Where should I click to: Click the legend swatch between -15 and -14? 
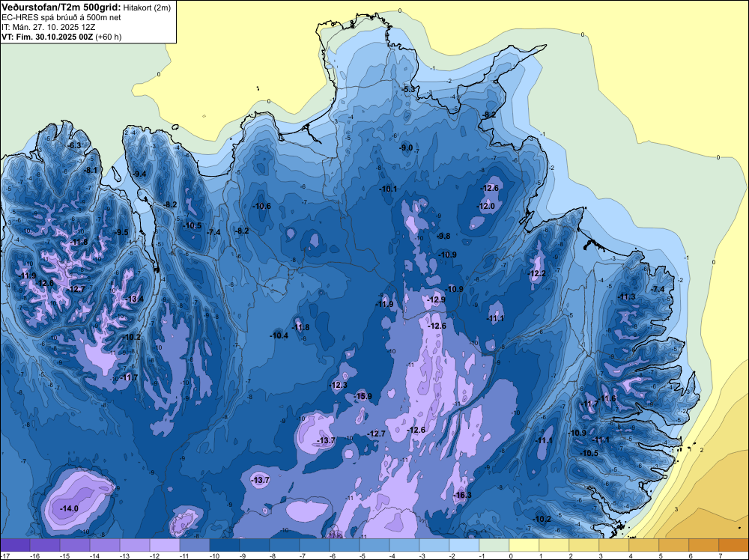(x=75, y=545)
